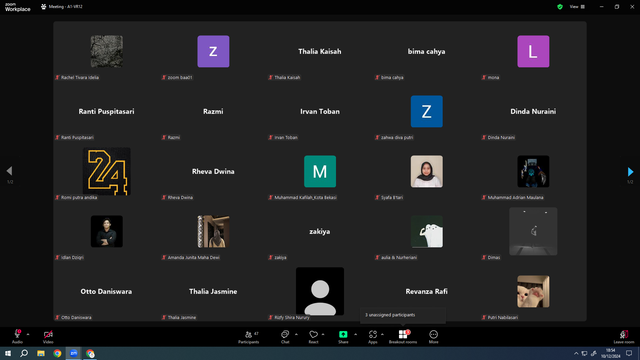Select Amanda Junita Maha Dewi's thumbnail
The width and height of the screenshot is (640, 360).
point(213,231)
